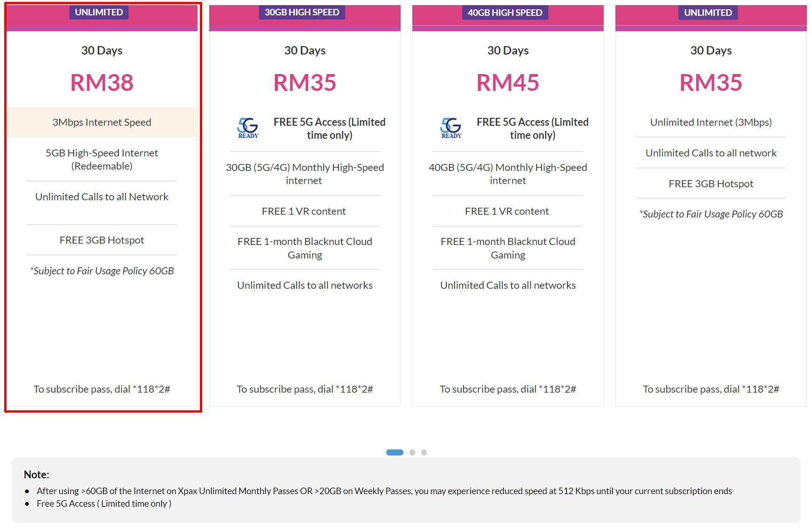
Task: Select the highlighted 3Mbps Internet Speed row
Action: pos(102,122)
